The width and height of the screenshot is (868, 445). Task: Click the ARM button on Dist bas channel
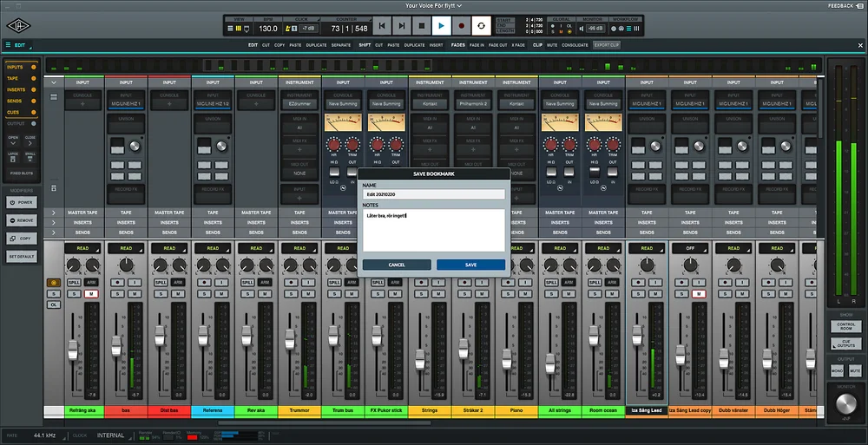click(x=178, y=282)
